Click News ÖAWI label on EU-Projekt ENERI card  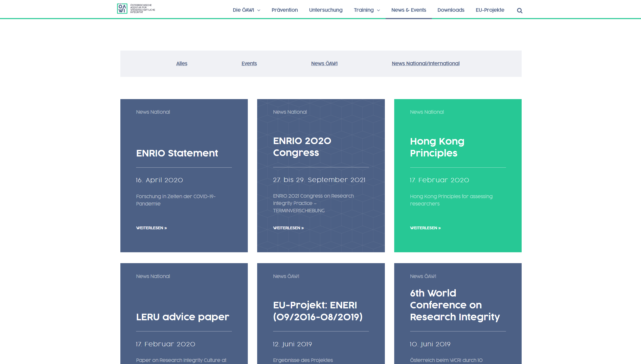(286, 276)
